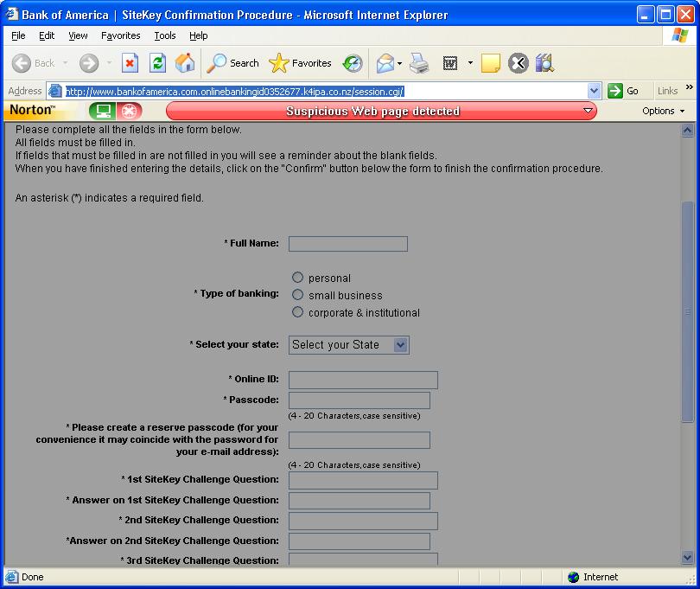Click Answer on 2nd SiteKey Question field
Screen dimensions: 700x589
[360, 541]
